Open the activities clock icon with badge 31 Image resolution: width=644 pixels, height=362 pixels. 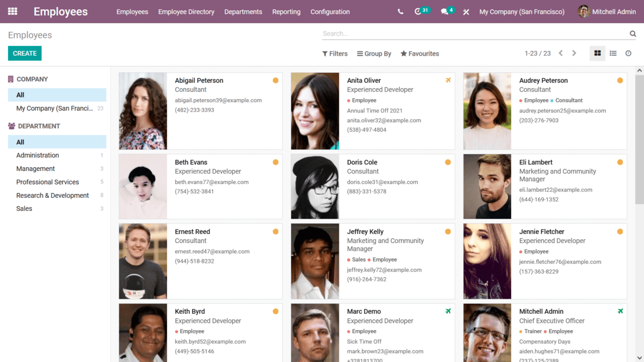pos(418,12)
